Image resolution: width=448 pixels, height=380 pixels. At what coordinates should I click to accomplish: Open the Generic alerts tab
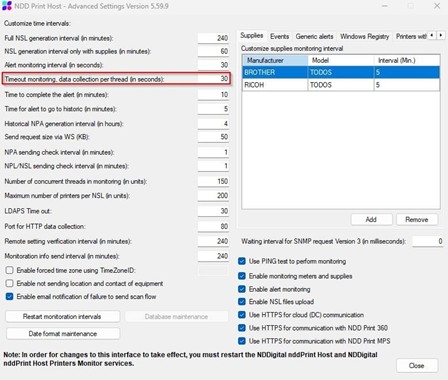pyautogui.click(x=314, y=36)
